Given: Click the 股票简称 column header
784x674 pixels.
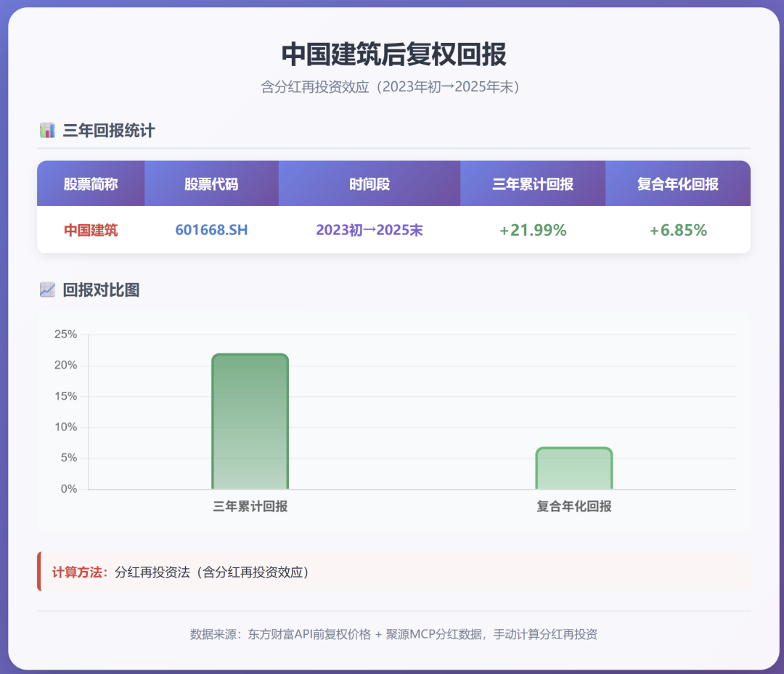Looking at the screenshot, I should (x=91, y=184).
